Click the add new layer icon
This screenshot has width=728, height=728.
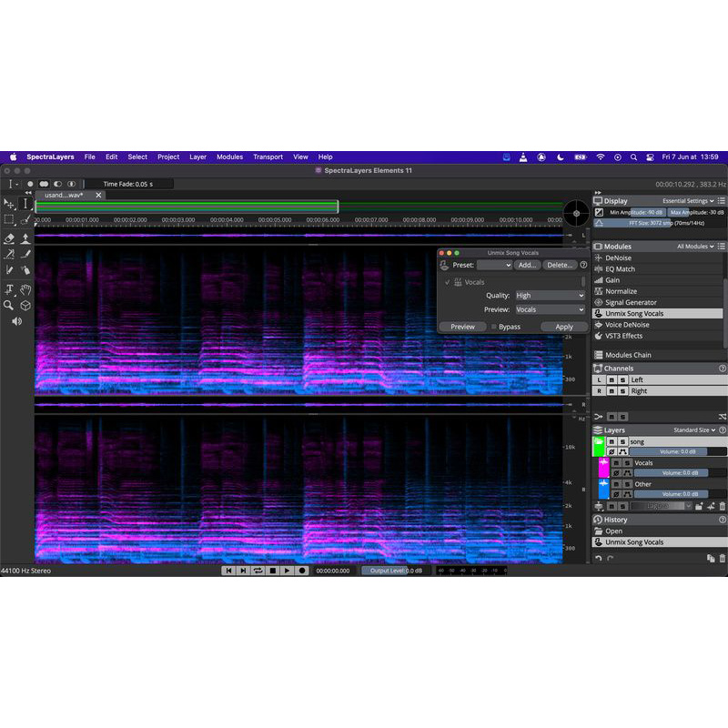711,506
